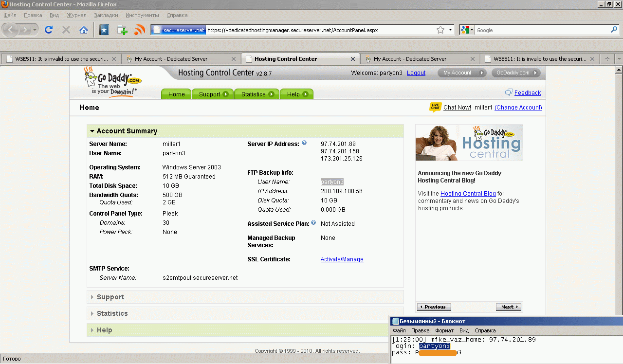Open the address bar URL history dropdown
Viewport: 623px width, 364px height.
[x=451, y=30]
